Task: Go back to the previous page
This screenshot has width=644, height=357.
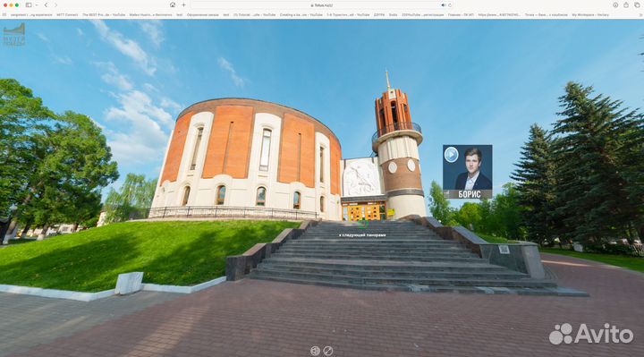Action: click(x=46, y=5)
